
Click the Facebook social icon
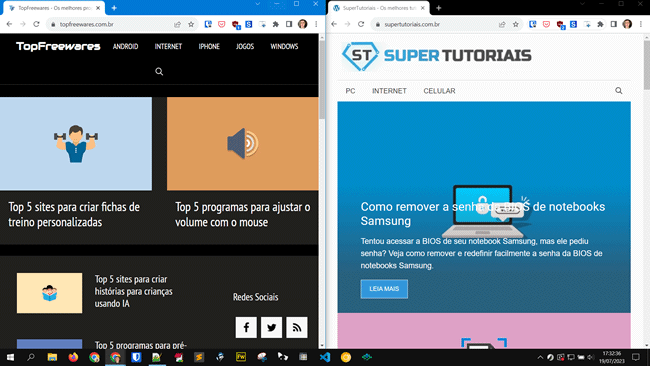click(246, 327)
